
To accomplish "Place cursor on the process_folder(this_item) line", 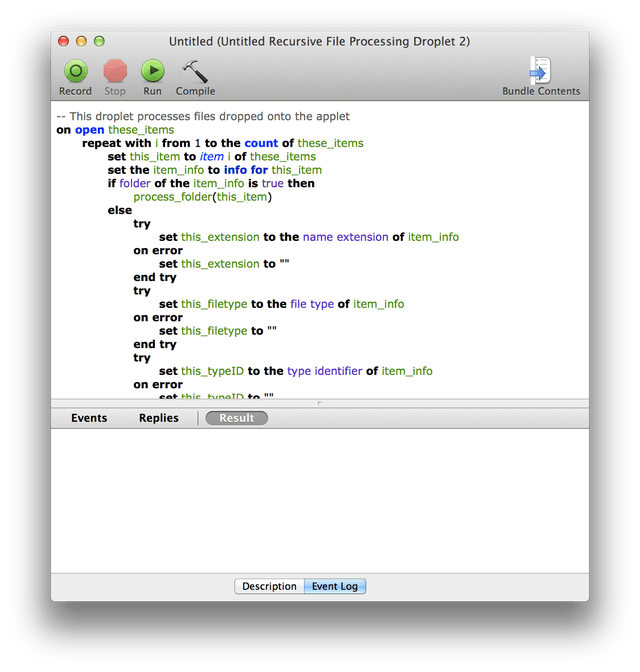I will (202, 197).
